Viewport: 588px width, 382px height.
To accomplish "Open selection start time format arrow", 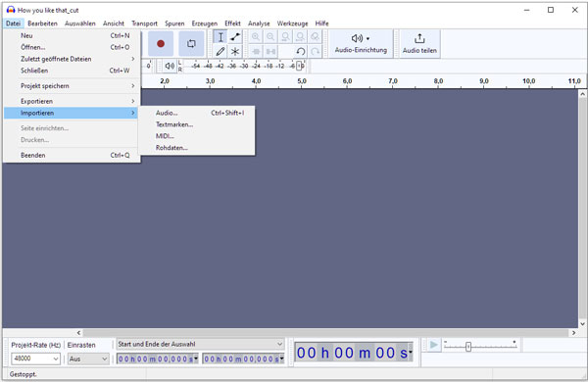I will coord(196,358).
